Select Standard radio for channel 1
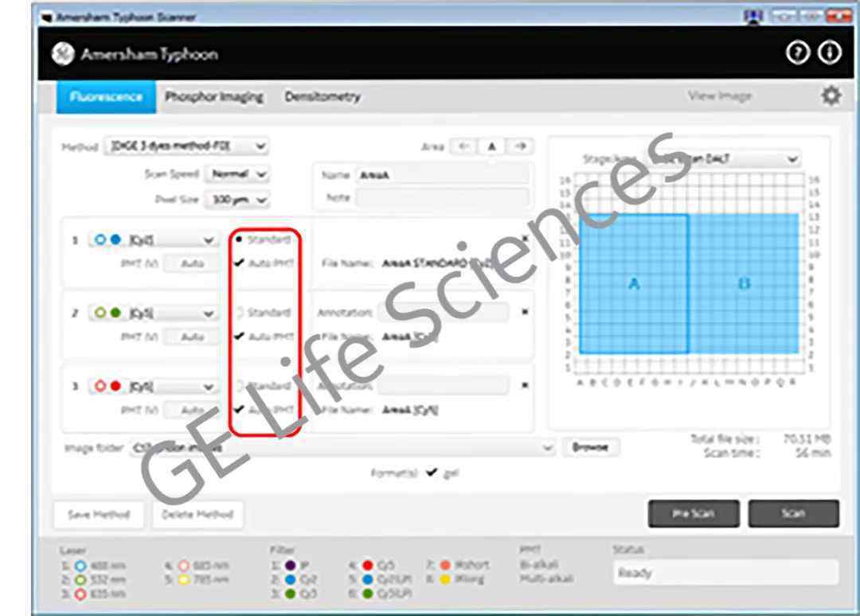Viewport: 860px width, 616px height. pos(239,240)
